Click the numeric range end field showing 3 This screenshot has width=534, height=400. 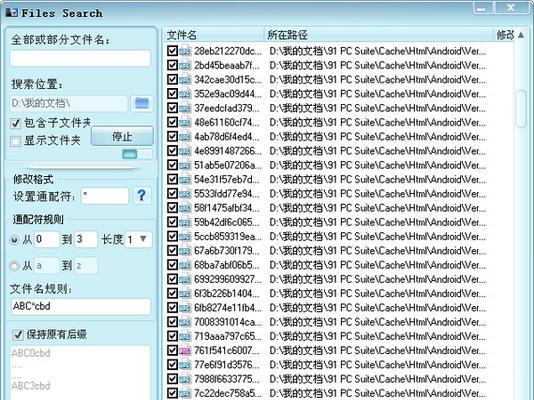(86, 239)
